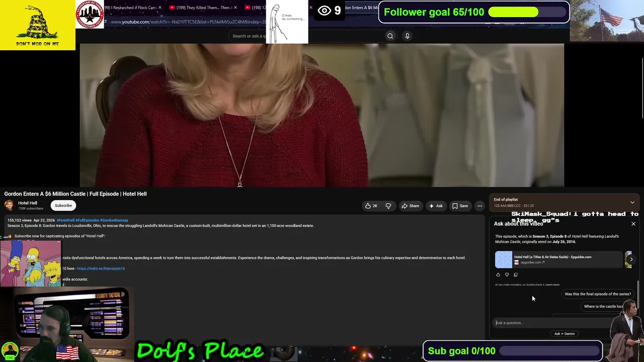Click the 'Learn more' AI disclaimer link

pyautogui.click(x=552, y=285)
